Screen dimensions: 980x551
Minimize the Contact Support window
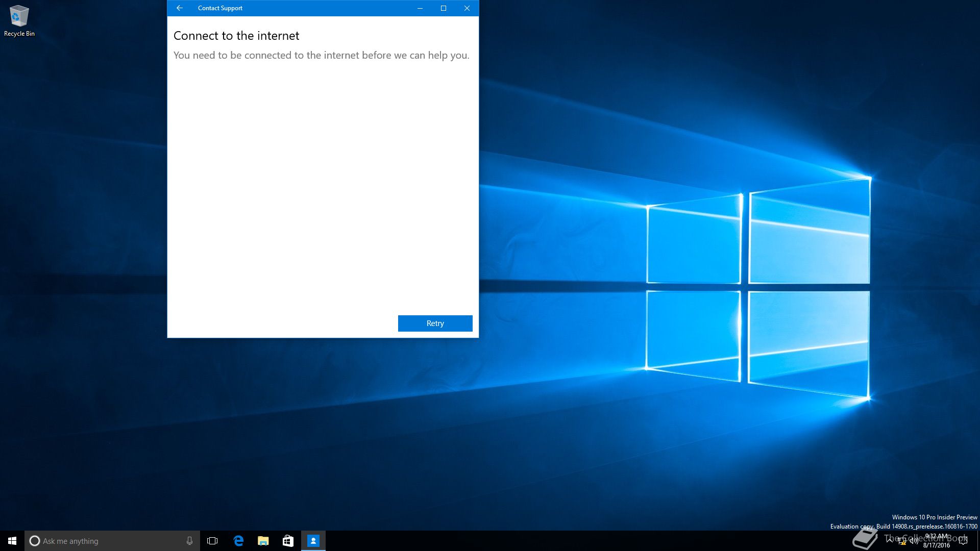(x=420, y=8)
